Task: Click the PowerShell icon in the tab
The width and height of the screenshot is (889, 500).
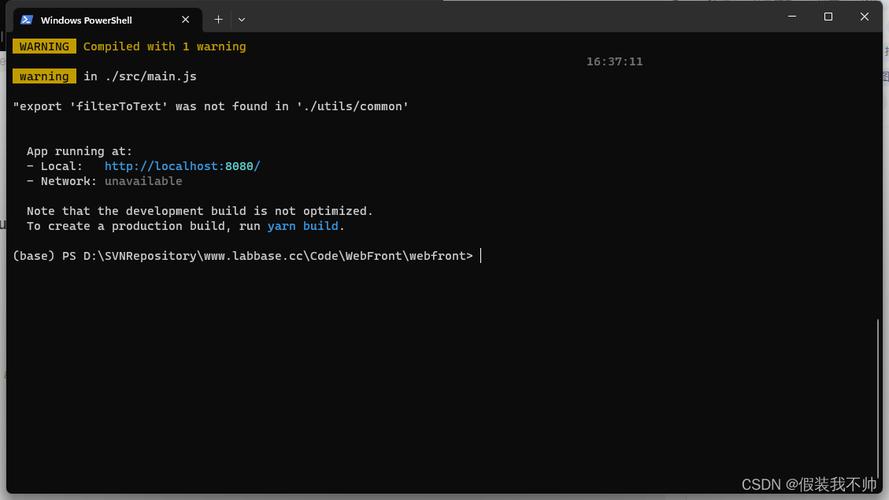Action: pyautogui.click(x=27, y=19)
